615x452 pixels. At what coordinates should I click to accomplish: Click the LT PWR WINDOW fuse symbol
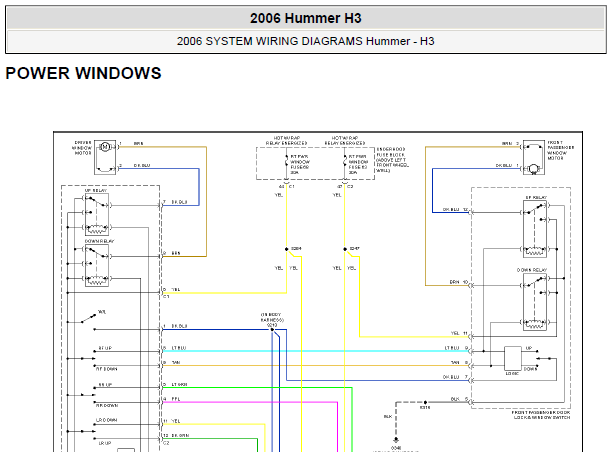287,162
